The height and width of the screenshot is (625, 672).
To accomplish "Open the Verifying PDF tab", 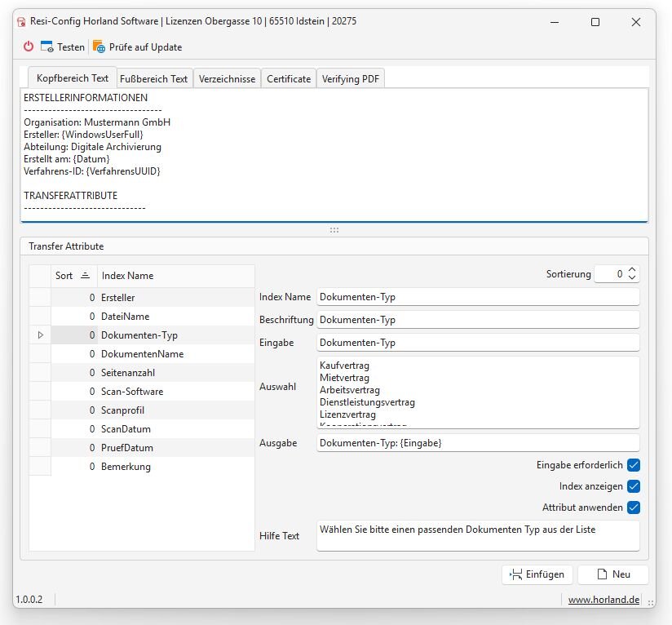I will pyautogui.click(x=351, y=79).
